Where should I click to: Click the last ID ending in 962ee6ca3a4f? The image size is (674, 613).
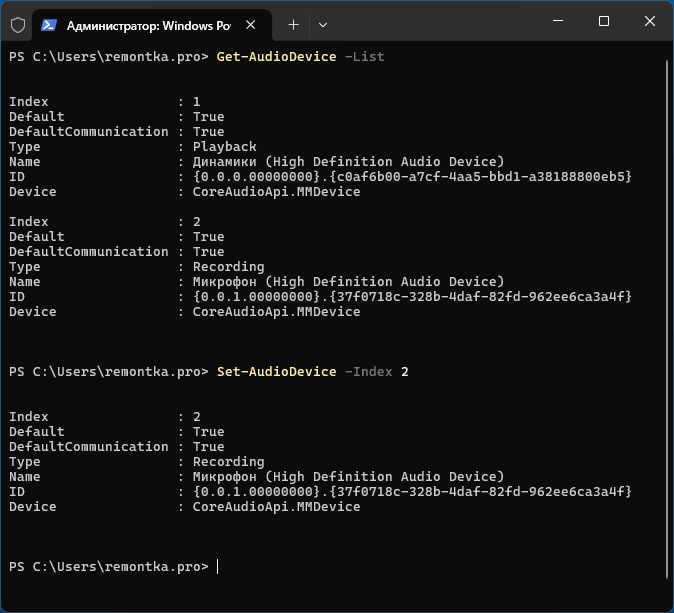[412, 492]
